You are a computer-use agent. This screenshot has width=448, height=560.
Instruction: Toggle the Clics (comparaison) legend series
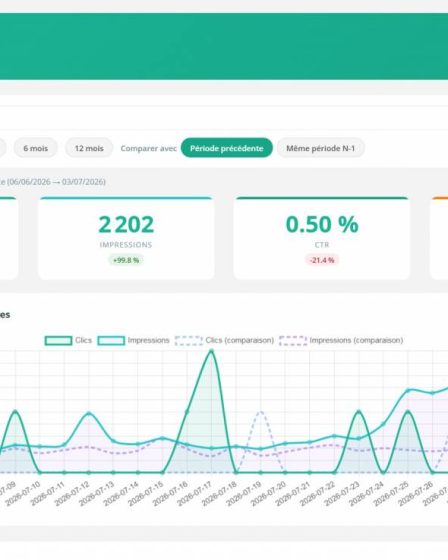(x=224, y=340)
